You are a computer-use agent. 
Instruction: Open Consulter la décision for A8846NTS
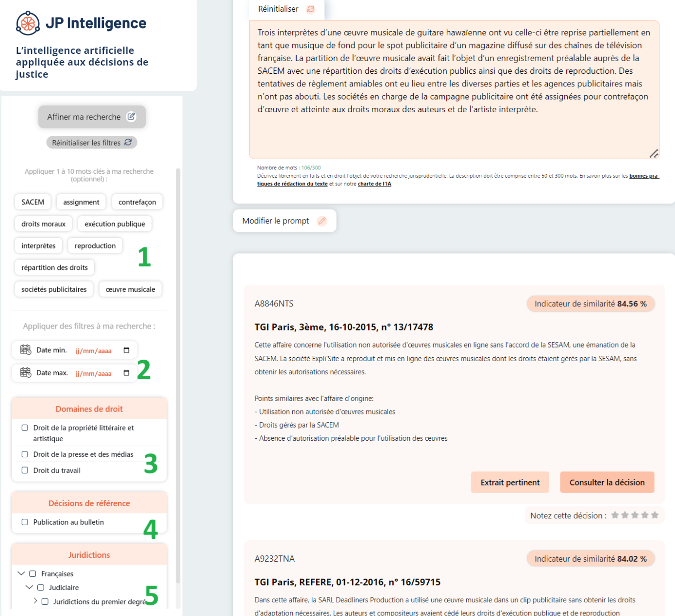click(607, 482)
